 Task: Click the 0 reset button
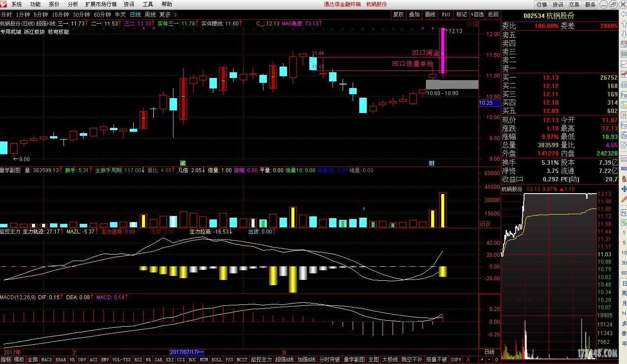click(x=497, y=359)
